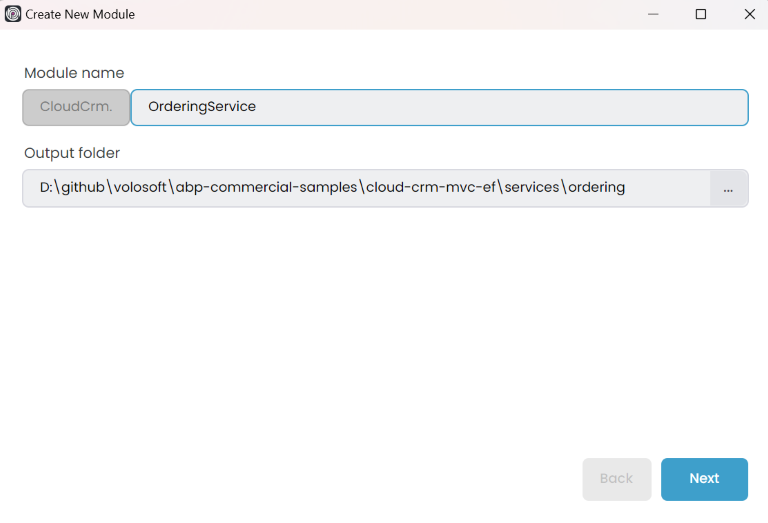Place cursor on 'services' in the path
The height and width of the screenshot is (523, 768).
coord(531,188)
